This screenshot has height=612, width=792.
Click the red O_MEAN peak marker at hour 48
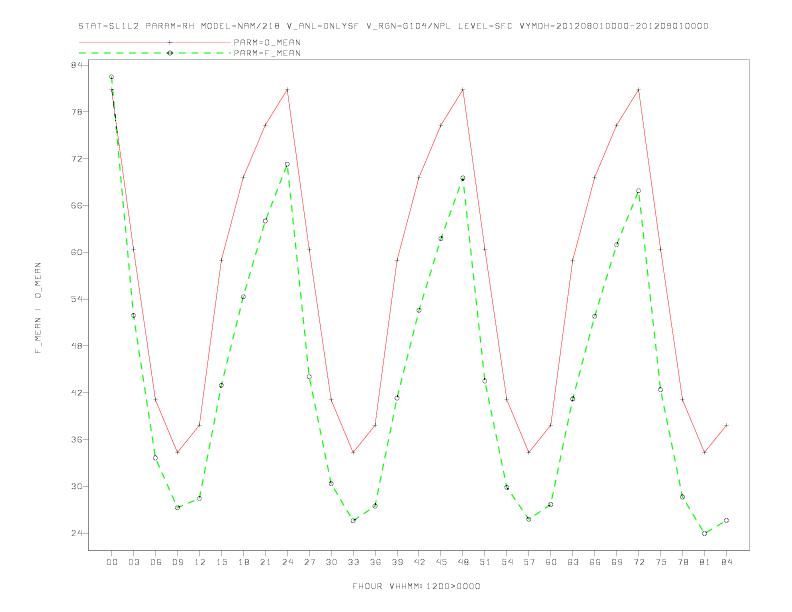[x=463, y=90]
